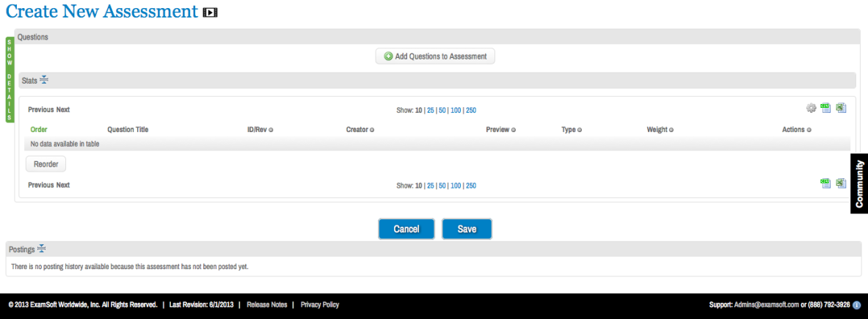Image resolution: width=868 pixels, height=319 pixels.
Task: Open the Community side tab
Action: (x=858, y=183)
